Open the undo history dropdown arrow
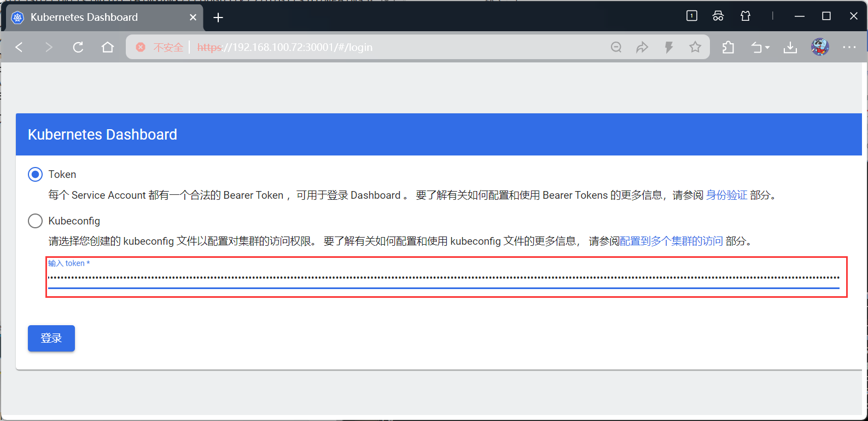 click(x=767, y=48)
